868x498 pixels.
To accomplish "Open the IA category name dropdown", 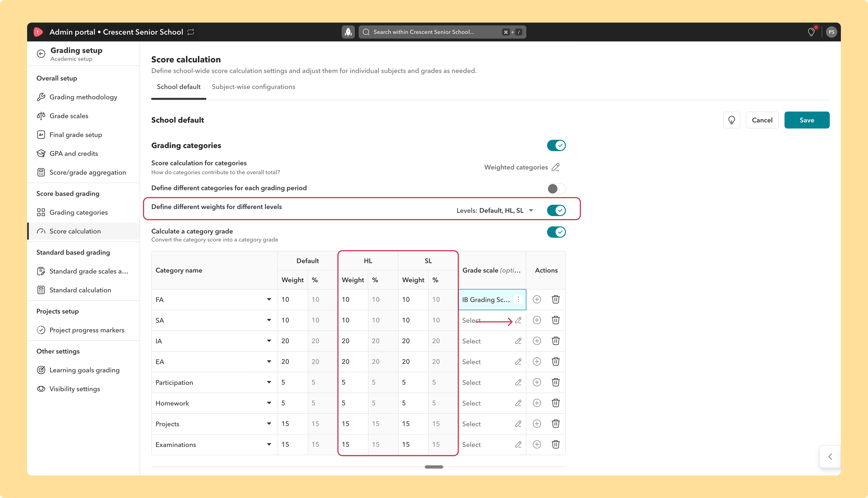I will [269, 341].
